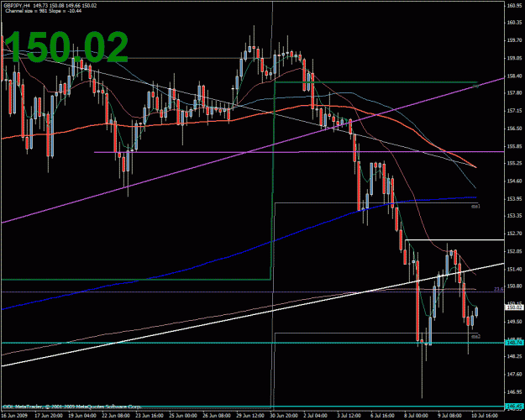Select the 157.80 price axis label

tap(514, 92)
